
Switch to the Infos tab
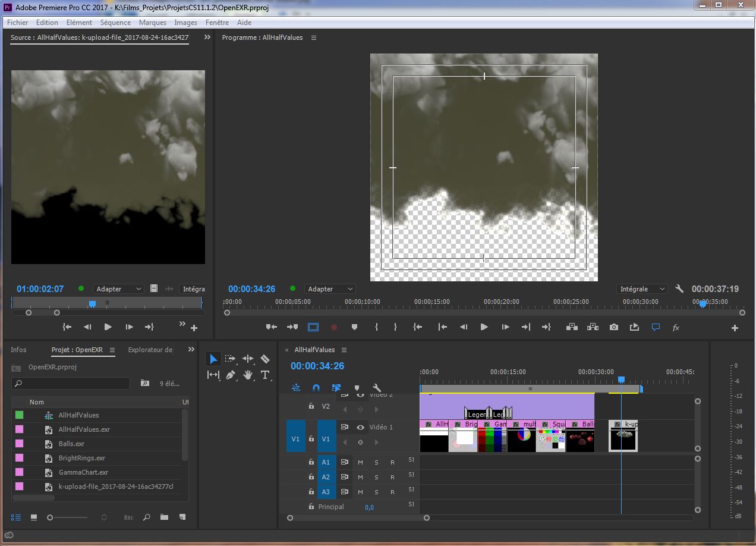(18, 350)
